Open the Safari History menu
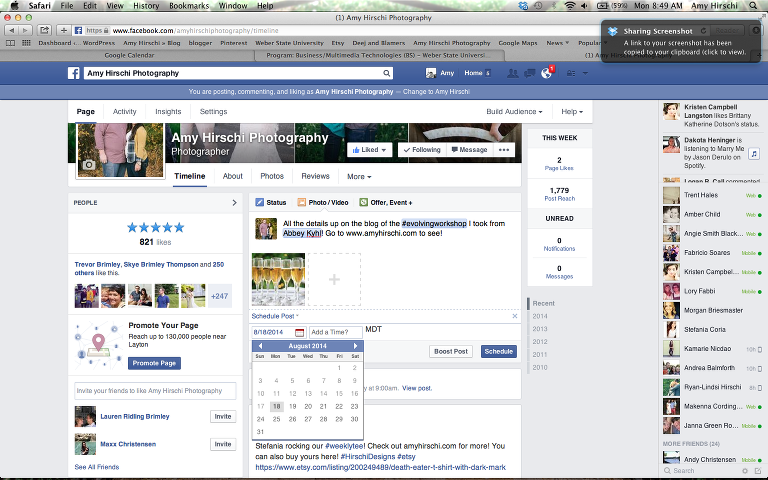The width and height of the screenshot is (768, 480). click(x=146, y=6)
